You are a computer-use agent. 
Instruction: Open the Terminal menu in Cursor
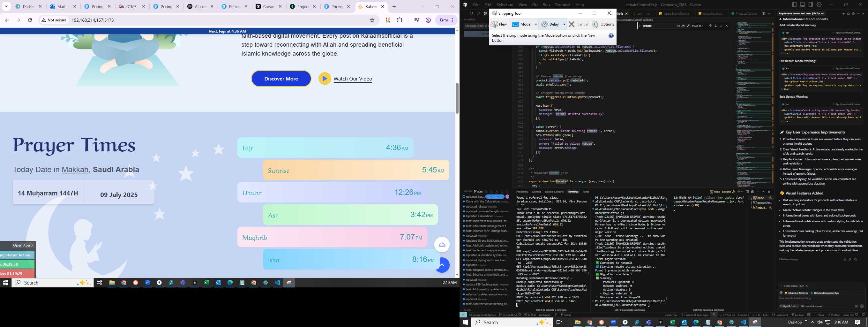click(562, 5)
